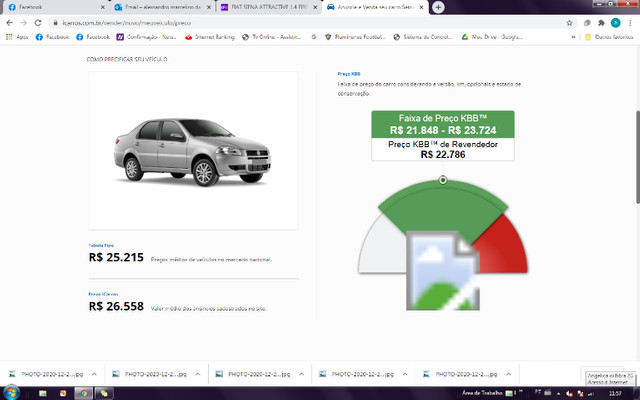
Task: Expand options for the first PHOTO download
Action: [x=94, y=374]
